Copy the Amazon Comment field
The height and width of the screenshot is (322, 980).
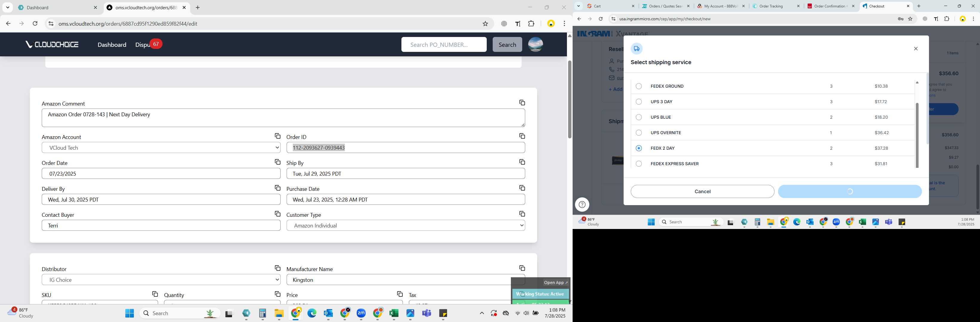(522, 103)
